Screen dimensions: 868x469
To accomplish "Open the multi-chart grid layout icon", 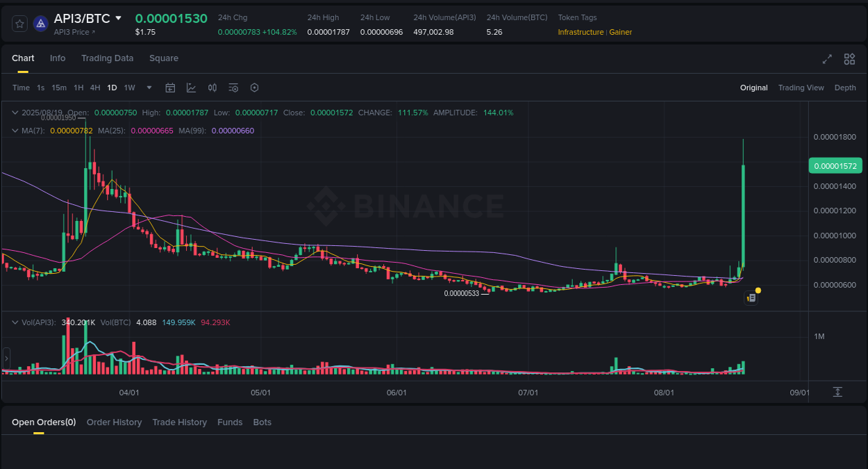I will coord(849,59).
